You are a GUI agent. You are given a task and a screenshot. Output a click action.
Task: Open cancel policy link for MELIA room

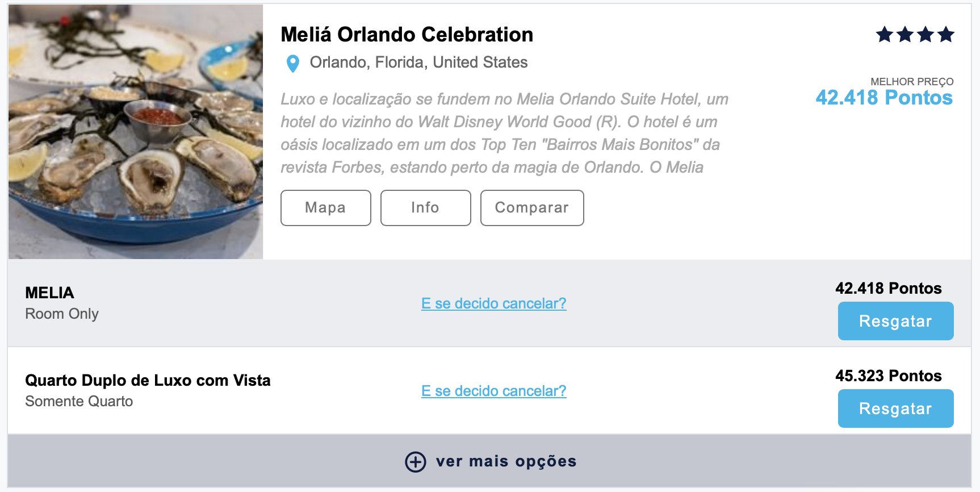coord(494,303)
